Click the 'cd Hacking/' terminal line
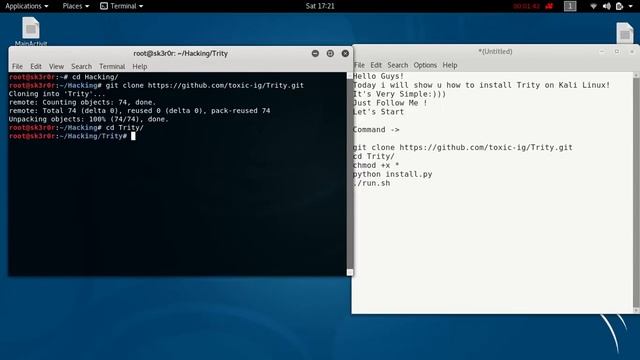The height and width of the screenshot is (360, 640). coord(64,77)
